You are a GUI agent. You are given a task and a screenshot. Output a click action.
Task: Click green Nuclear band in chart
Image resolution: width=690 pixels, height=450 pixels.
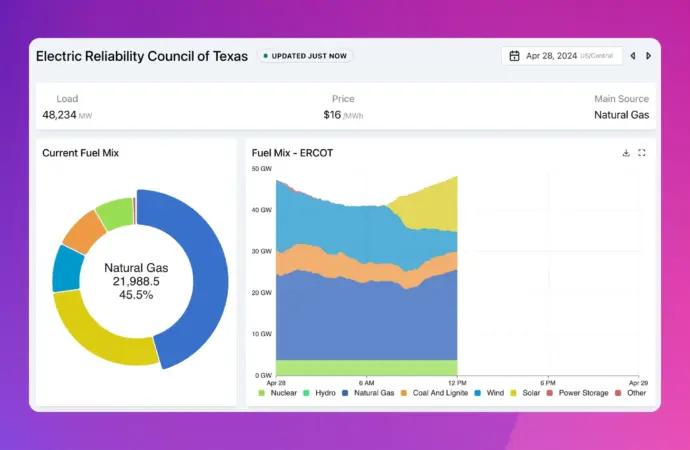click(367, 367)
